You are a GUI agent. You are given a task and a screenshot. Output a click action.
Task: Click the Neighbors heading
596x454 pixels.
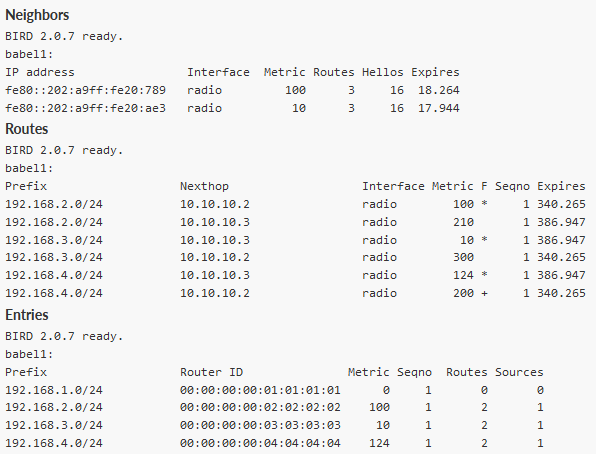pos(37,15)
